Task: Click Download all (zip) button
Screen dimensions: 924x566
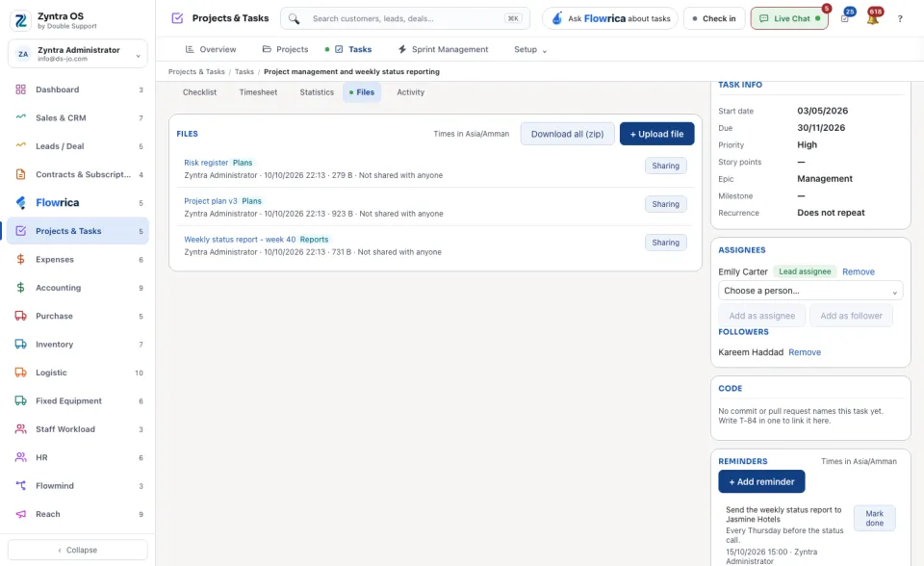Action: click(x=568, y=134)
